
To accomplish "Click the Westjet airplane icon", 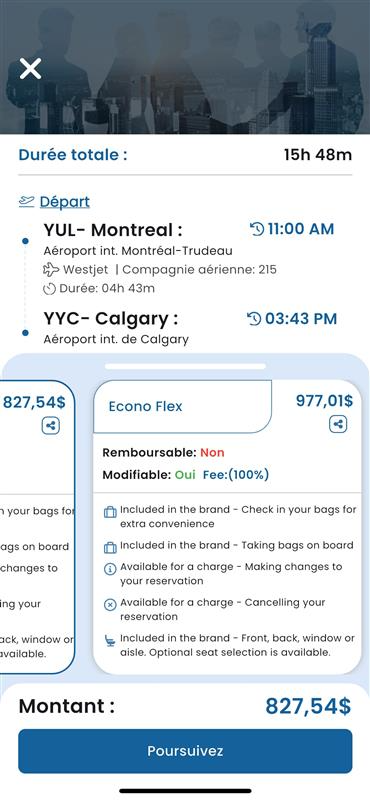I will pyautogui.click(x=51, y=269).
